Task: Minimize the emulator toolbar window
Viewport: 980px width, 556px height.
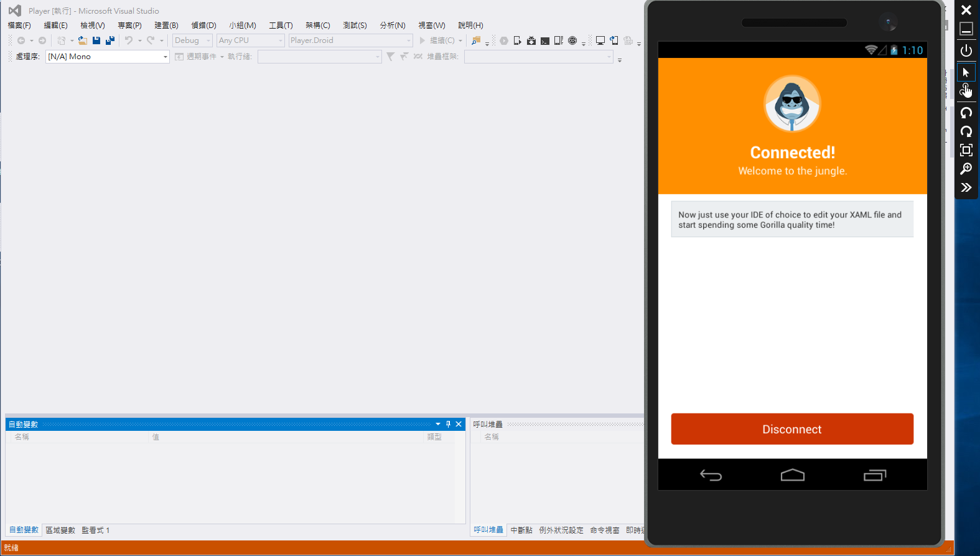Action: (966, 29)
